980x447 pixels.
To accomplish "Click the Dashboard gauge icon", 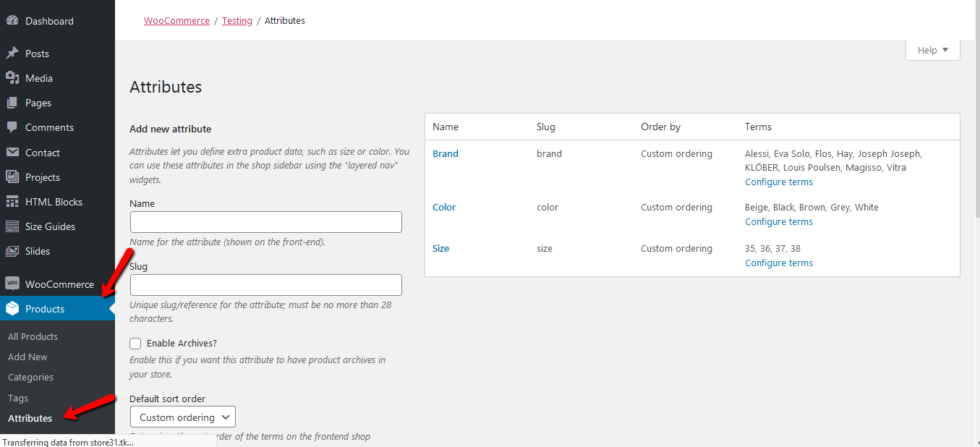I will coord(12,21).
